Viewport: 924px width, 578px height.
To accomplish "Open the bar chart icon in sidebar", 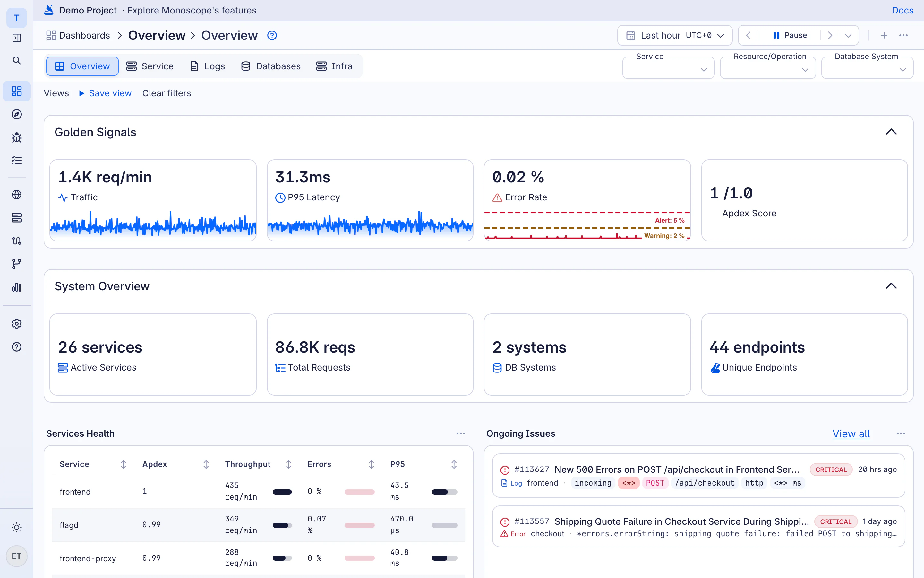I will [16, 287].
